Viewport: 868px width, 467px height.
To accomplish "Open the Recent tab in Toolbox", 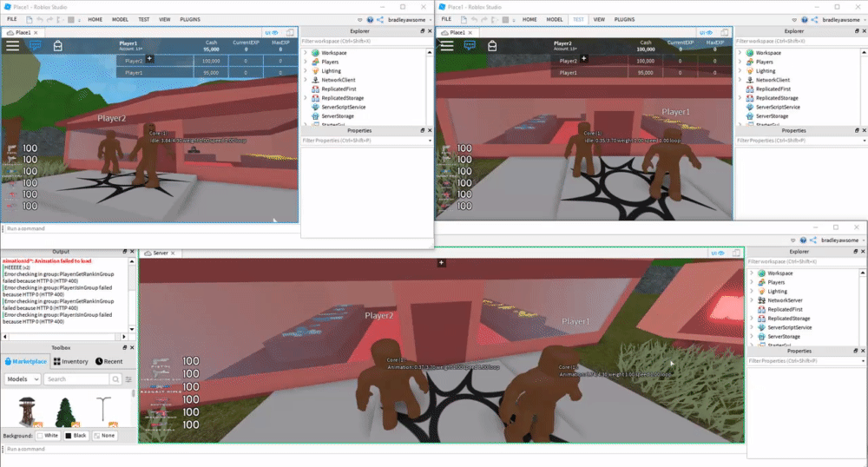I will pos(108,361).
